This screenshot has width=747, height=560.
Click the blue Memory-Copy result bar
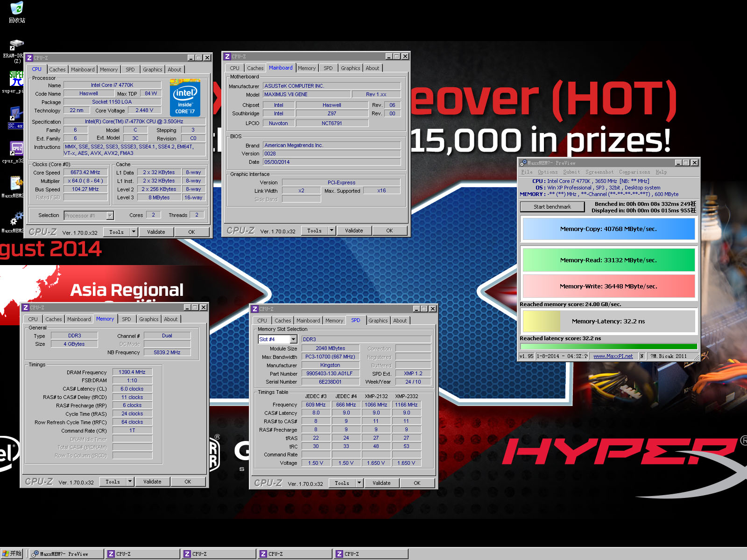point(608,229)
